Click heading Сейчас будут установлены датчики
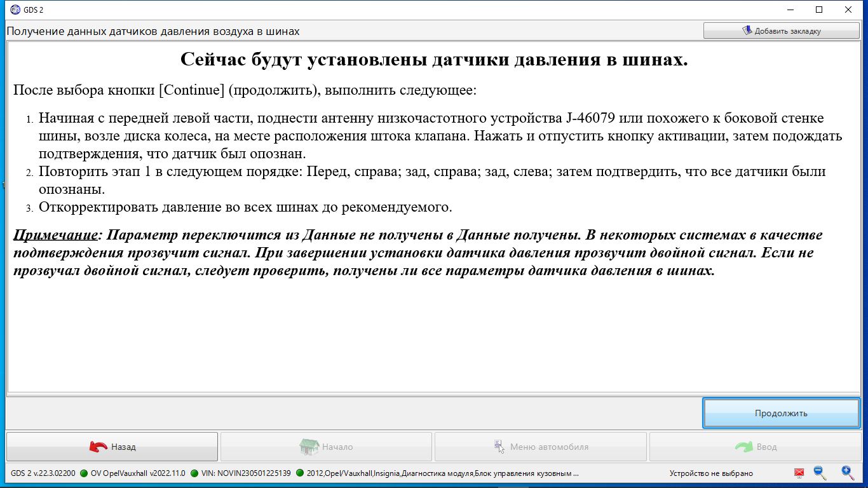The width and height of the screenshot is (868, 488). [434, 60]
